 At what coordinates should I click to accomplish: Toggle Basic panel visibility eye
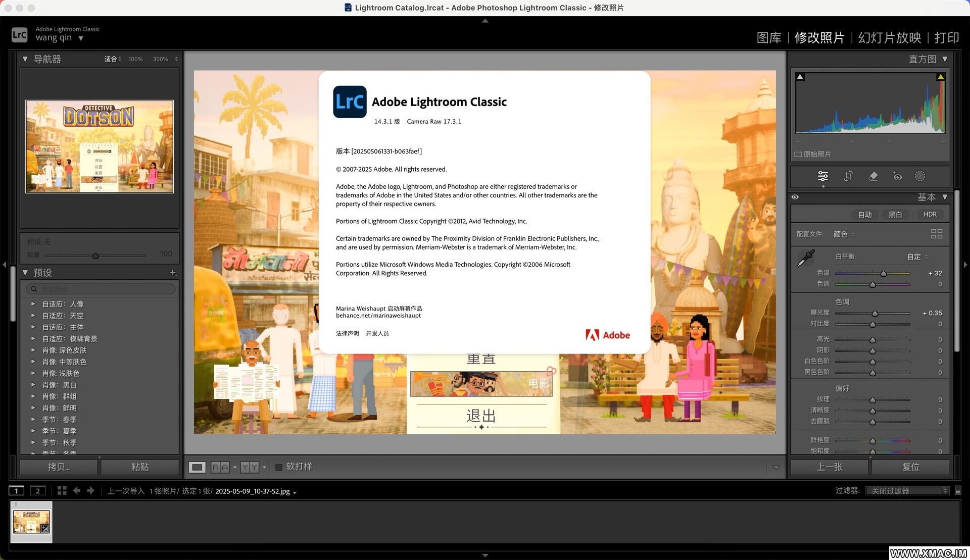click(795, 197)
